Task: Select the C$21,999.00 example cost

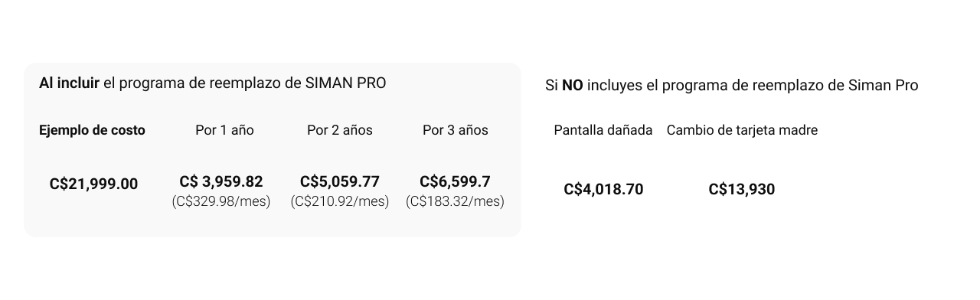Action: (93, 184)
